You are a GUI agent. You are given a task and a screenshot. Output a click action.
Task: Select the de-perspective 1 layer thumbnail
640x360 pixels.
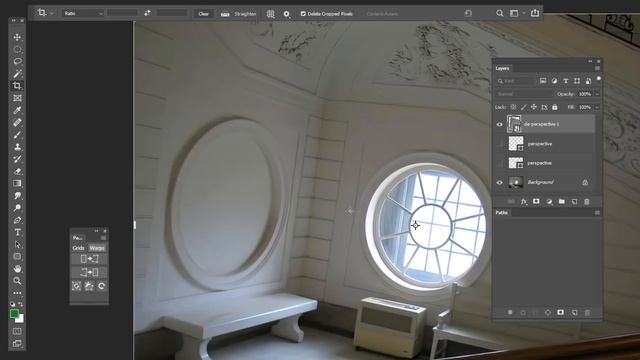click(x=514, y=124)
